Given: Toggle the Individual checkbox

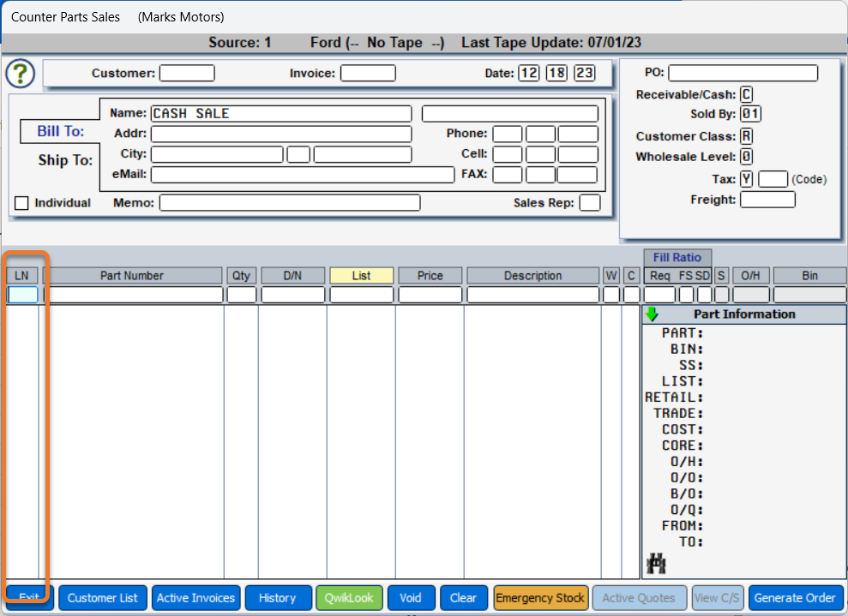Looking at the screenshot, I should pos(21,203).
